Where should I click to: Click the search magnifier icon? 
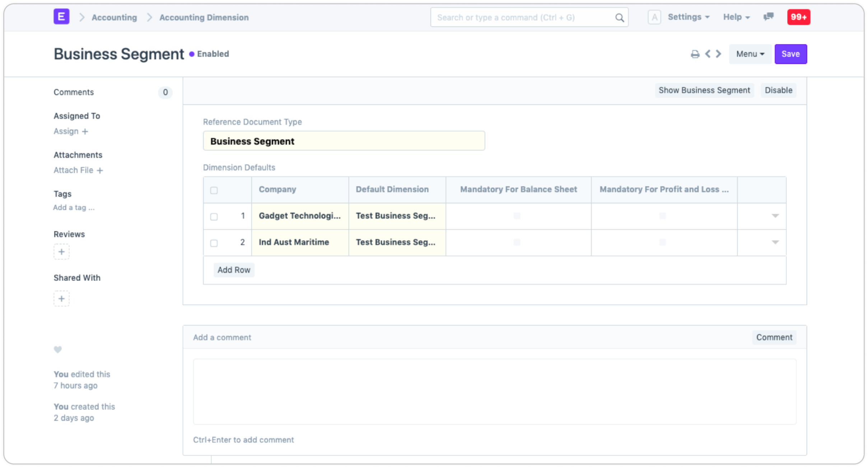[x=619, y=18]
